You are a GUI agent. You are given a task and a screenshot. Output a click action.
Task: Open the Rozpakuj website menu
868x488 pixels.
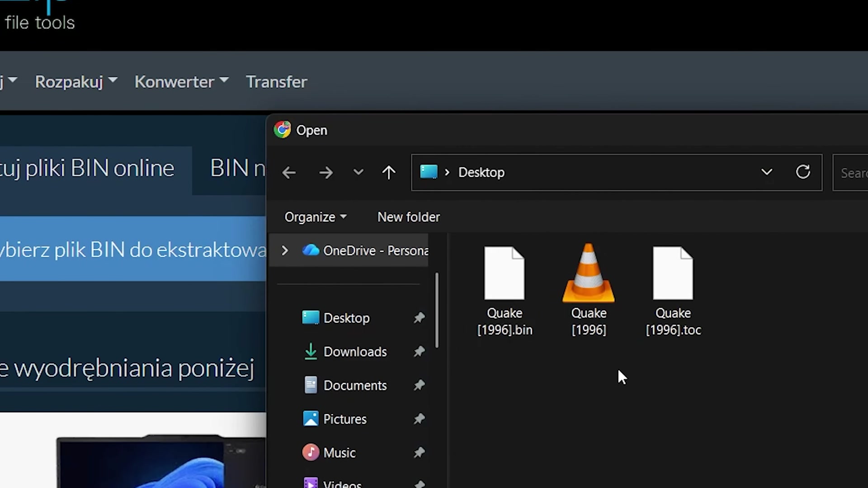[75, 82]
